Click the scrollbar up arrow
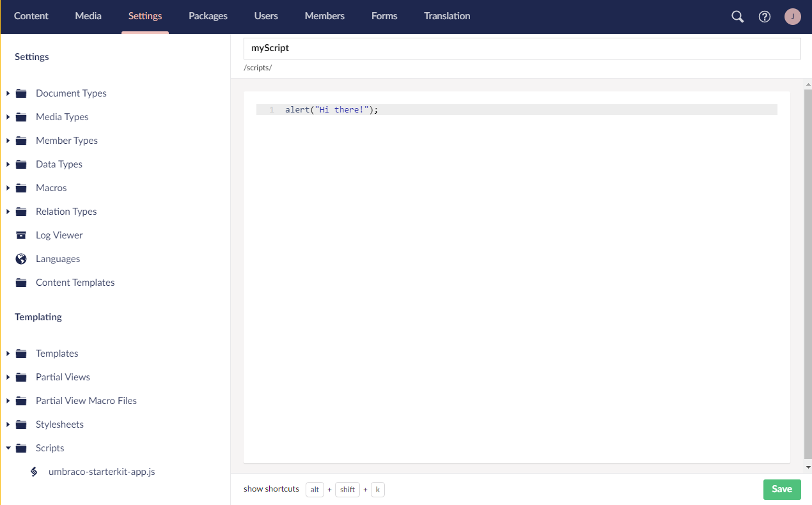Screen dimensions: 812x505 pos(808,84)
